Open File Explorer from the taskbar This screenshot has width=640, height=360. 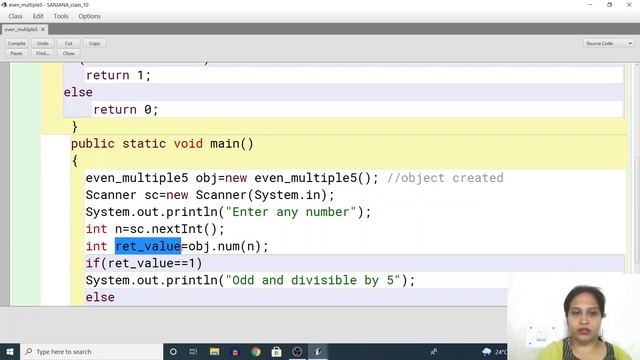(214, 351)
